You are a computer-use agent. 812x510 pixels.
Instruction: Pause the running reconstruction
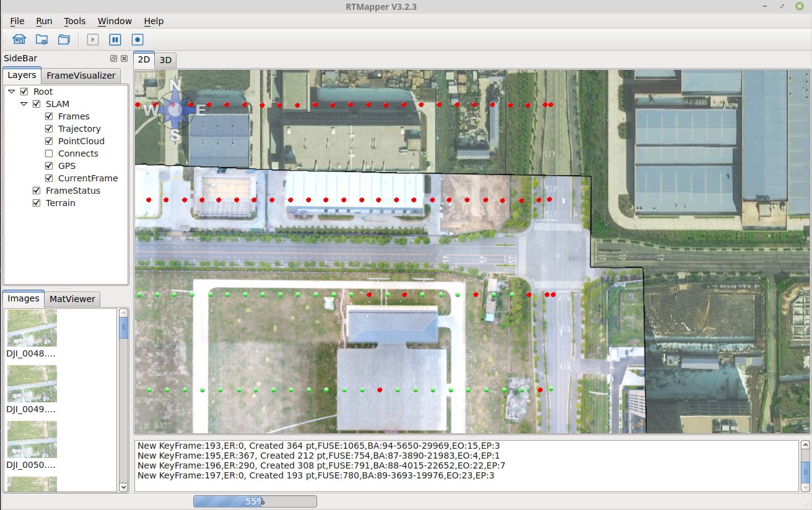click(115, 40)
